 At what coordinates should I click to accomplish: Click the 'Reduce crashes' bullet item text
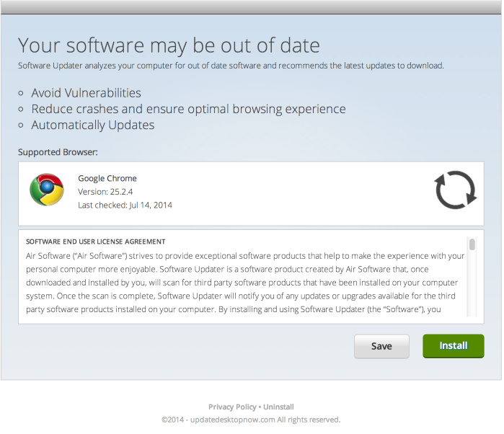pyautogui.click(x=188, y=109)
